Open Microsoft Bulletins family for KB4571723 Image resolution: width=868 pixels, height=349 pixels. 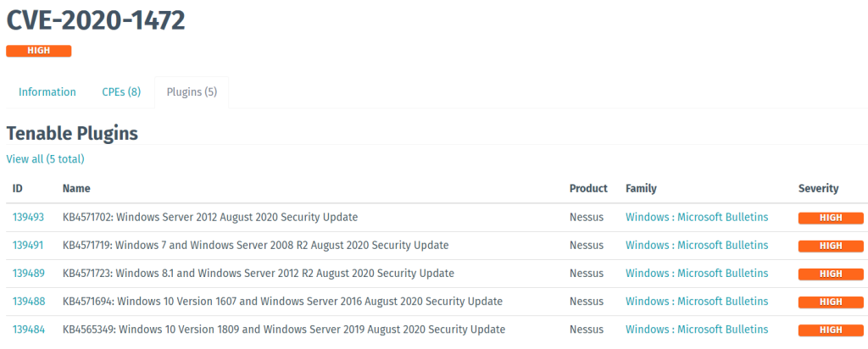point(697,274)
